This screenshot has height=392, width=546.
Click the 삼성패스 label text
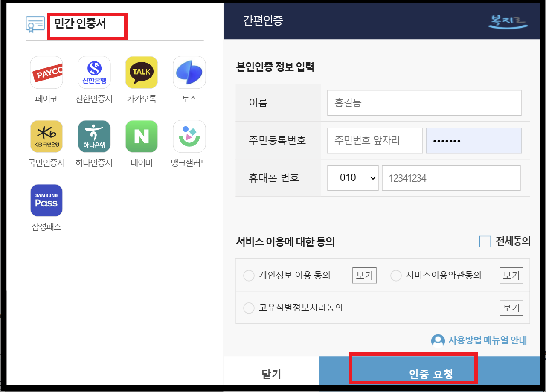46,227
